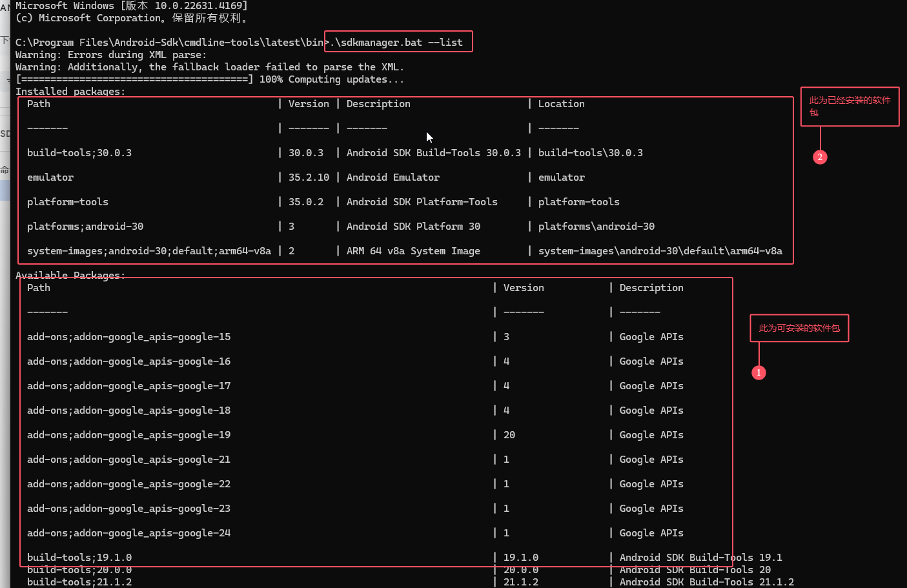The height and width of the screenshot is (588, 907).
Task: Click location 'system-images\android-30\default\arm64-v8a'
Action: click(660, 251)
